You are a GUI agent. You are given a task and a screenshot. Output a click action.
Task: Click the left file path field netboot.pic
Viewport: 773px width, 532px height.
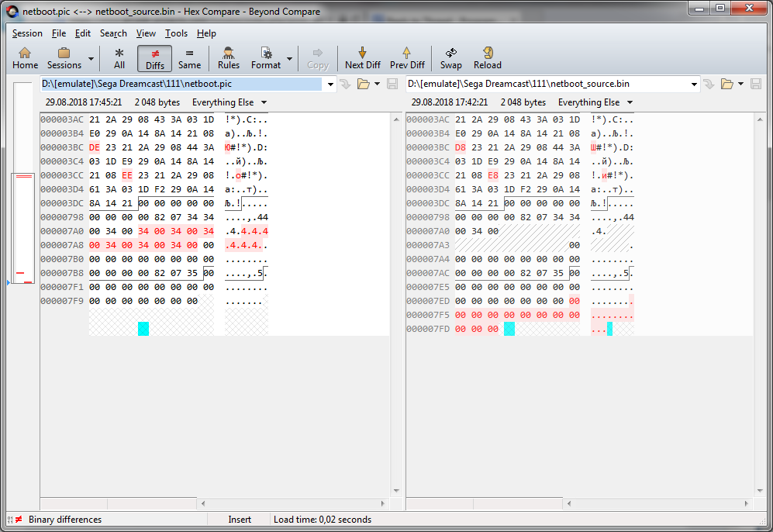[181, 84]
